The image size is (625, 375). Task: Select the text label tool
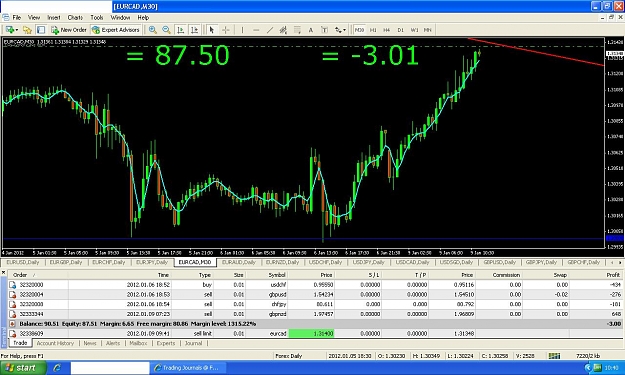point(324,30)
